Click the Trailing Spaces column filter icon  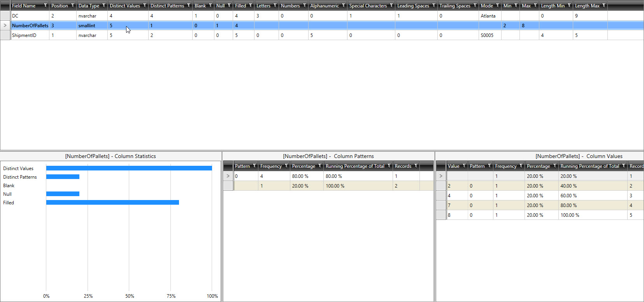point(475,5)
